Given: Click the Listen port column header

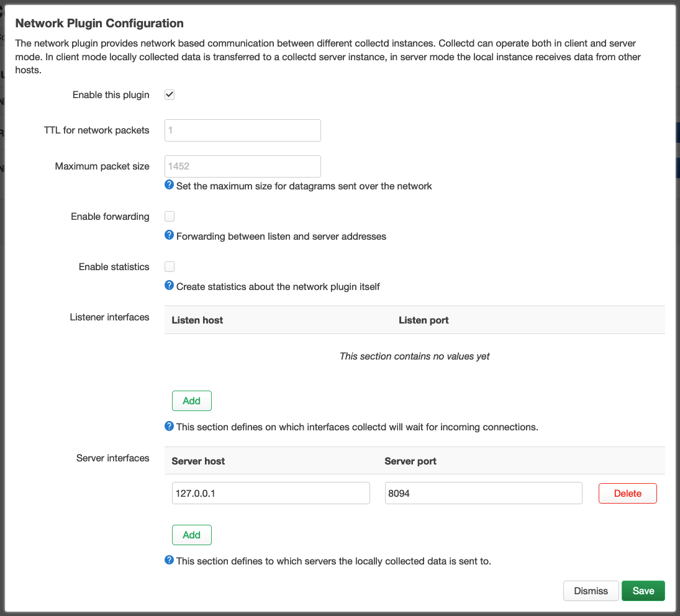Looking at the screenshot, I should (424, 320).
